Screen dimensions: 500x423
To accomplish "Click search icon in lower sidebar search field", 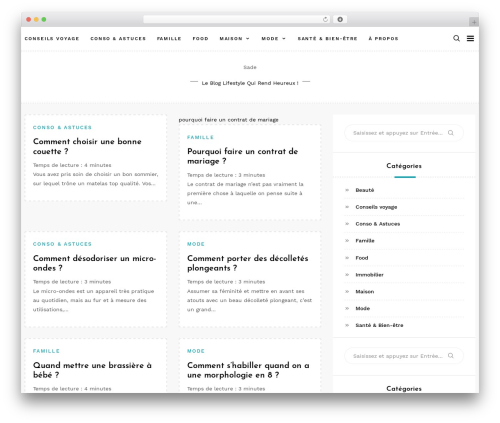I will (x=451, y=356).
